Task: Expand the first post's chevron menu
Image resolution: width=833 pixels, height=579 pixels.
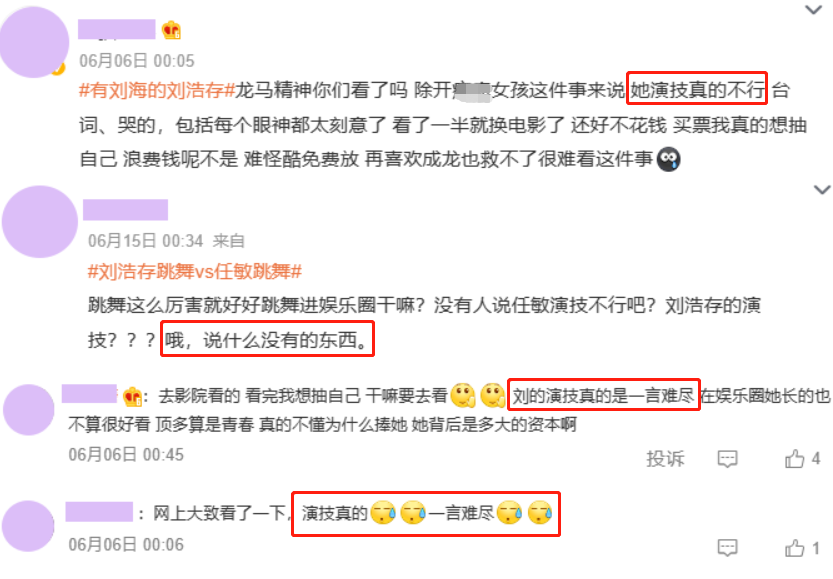Action: 813,10
